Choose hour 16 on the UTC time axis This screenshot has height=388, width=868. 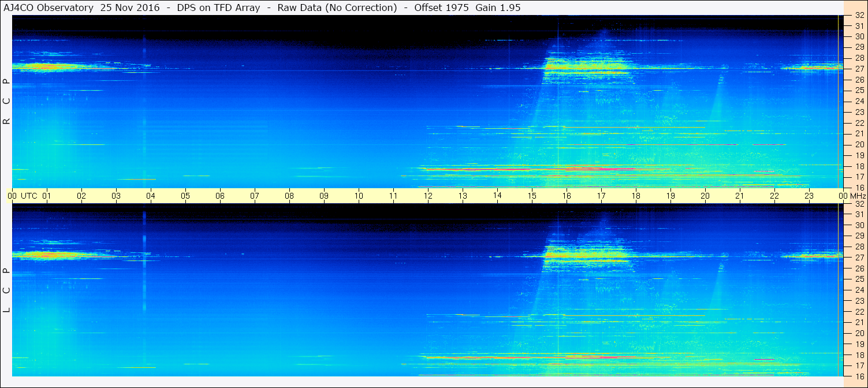point(567,196)
